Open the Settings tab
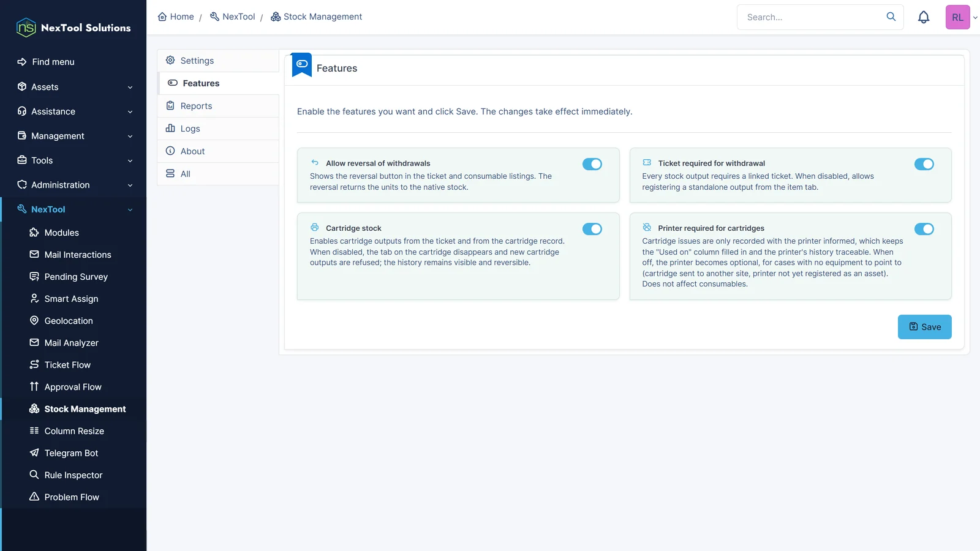 (x=218, y=61)
